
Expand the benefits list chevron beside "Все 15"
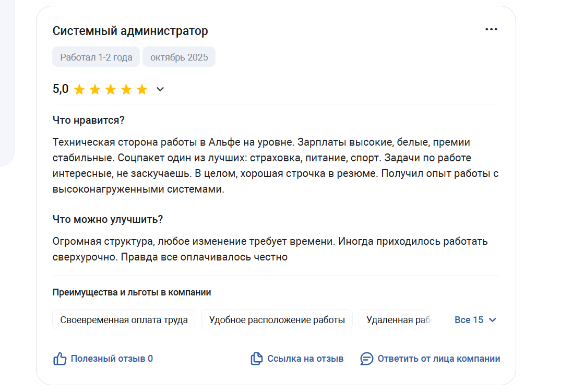pos(492,320)
